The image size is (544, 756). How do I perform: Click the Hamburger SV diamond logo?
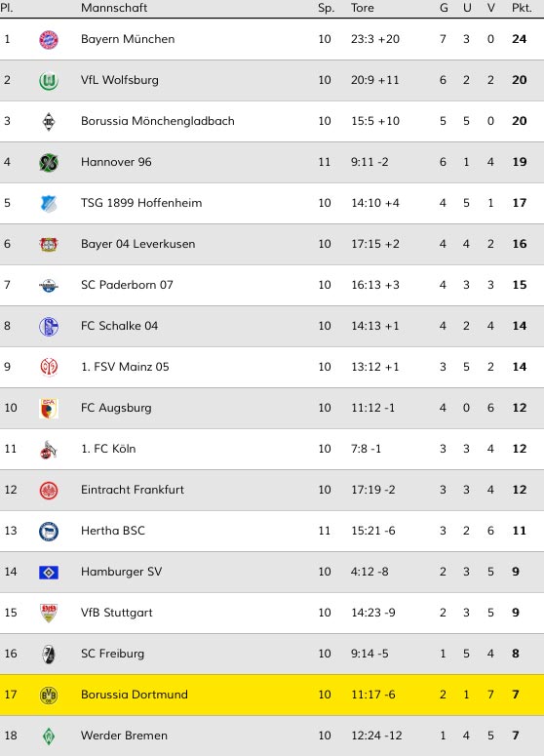point(49,573)
